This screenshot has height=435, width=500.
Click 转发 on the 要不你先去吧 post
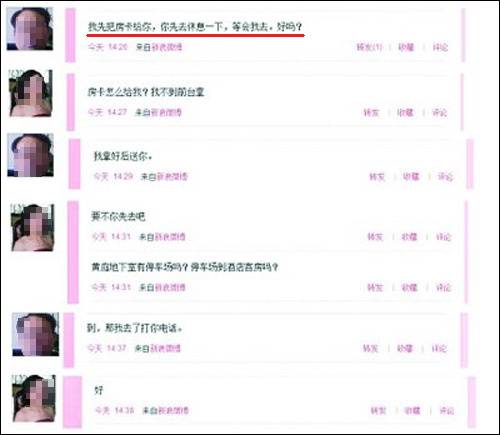(x=375, y=237)
